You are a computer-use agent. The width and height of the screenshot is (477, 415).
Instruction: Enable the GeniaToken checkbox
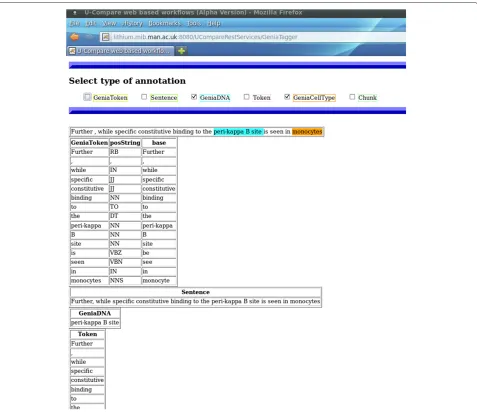pyautogui.click(x=87, y=97)
